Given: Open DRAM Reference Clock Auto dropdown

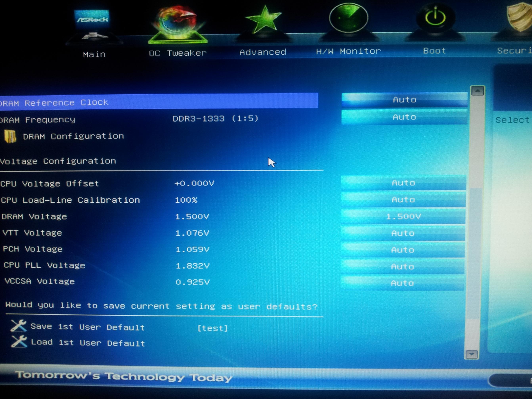Looking at the screenshot, I should click(x=404, y=100).
